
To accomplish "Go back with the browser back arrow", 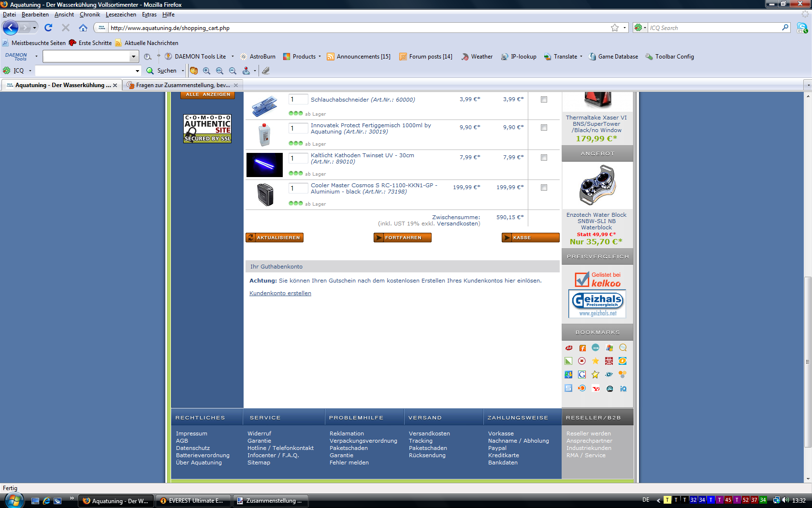I will [11, 28].
